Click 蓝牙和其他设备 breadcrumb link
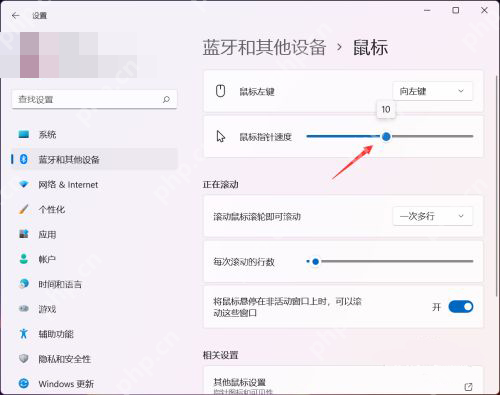Viewport: 500px width, 395px height. [264, 47]
